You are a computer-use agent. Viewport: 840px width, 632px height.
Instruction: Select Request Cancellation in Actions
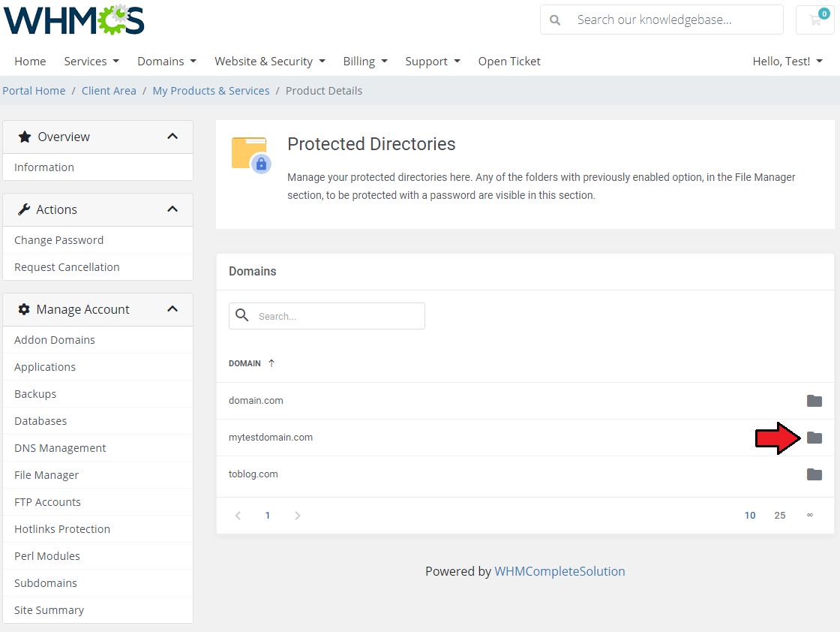coord(98,267)
